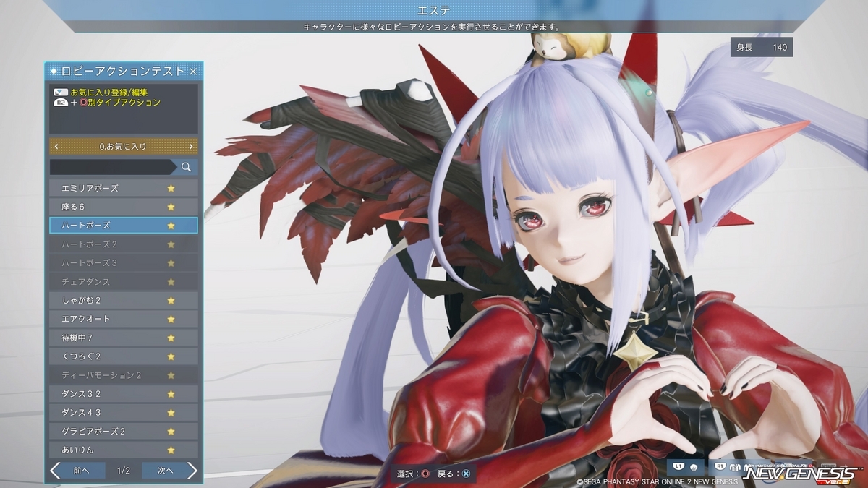Select ディーバモーション2 entry
Screen dimensions: 868x488
point(124,375)
